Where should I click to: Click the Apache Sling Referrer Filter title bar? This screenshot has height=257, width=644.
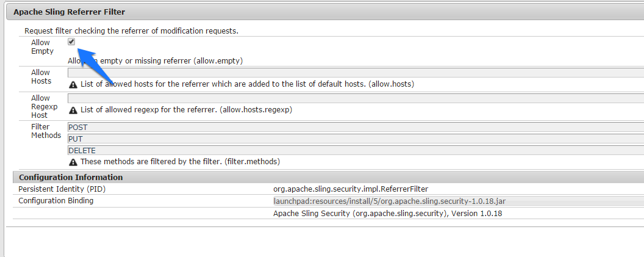[x=325, y=12]
